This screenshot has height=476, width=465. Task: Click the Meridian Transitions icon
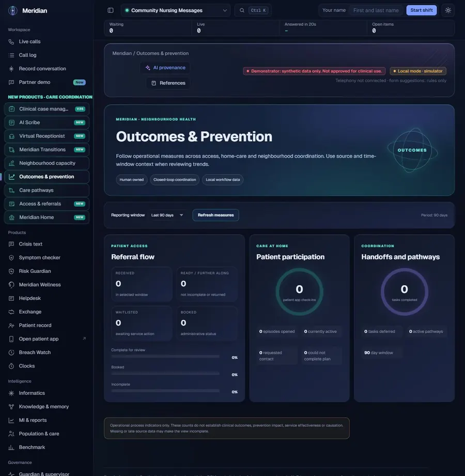click(x=11, y=150)
